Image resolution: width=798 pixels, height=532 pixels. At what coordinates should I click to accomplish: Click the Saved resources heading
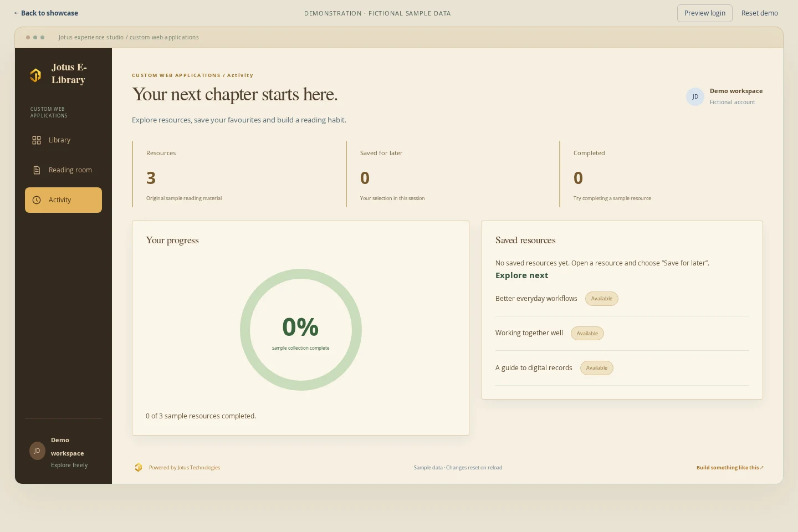(525, 241)
